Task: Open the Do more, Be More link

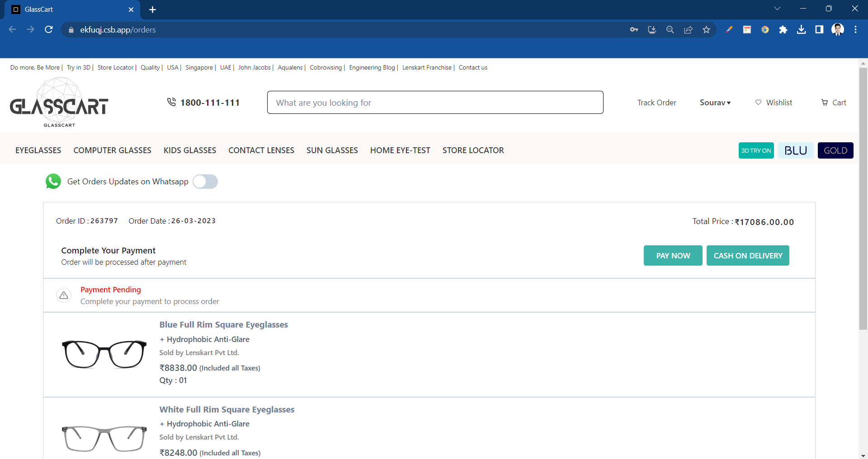Action: (x=35, y=67)
